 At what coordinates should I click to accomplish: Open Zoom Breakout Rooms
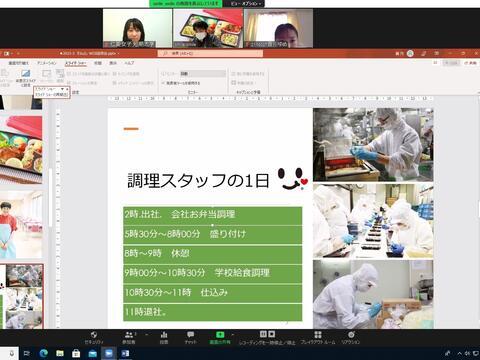click(x=318, y=337)
